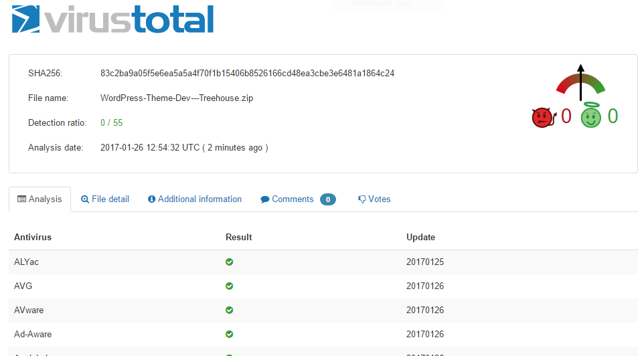Screen dimensions: 644x356
Task: Click the red malicious vote count 0
Action: (566, 116)
